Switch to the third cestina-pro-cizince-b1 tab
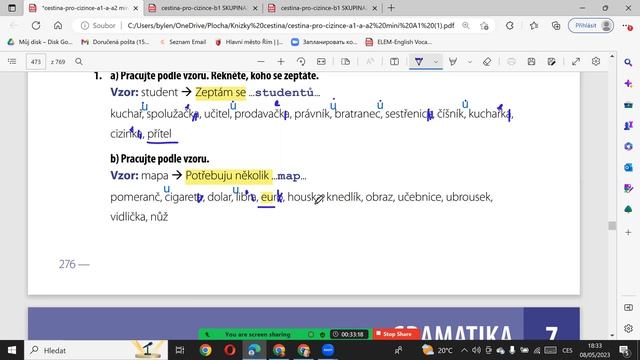The height and width of the screenshot is (360, 640). pos(322,8)
